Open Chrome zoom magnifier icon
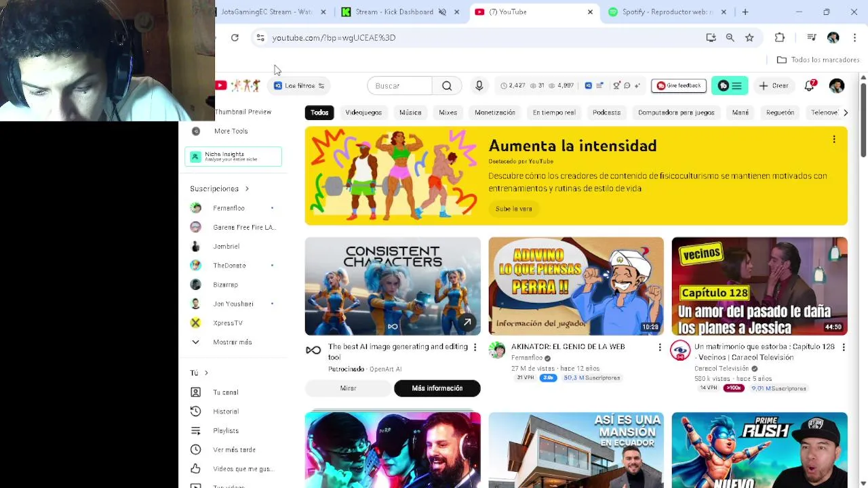 pos(730,38)
